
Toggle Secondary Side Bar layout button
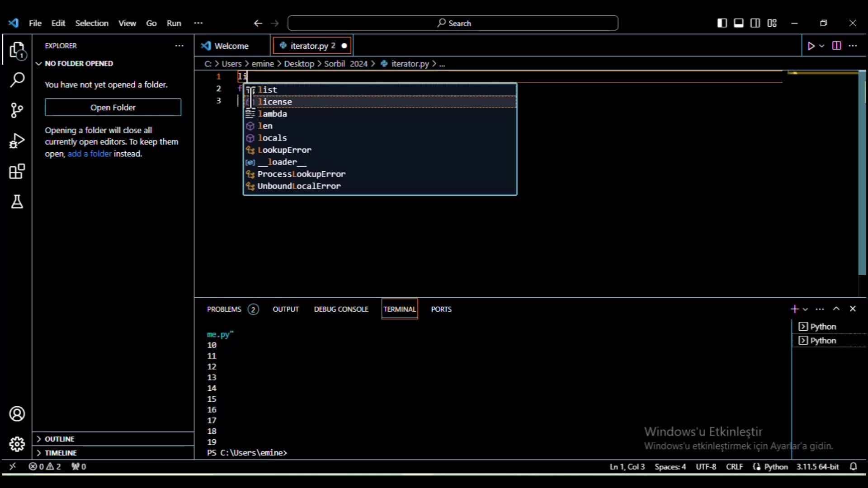755,23
